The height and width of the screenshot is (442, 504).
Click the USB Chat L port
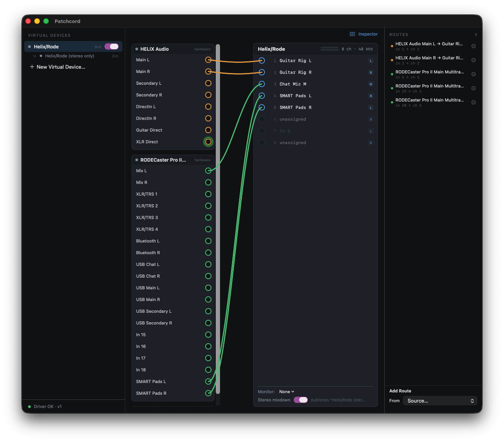point(208,264)
